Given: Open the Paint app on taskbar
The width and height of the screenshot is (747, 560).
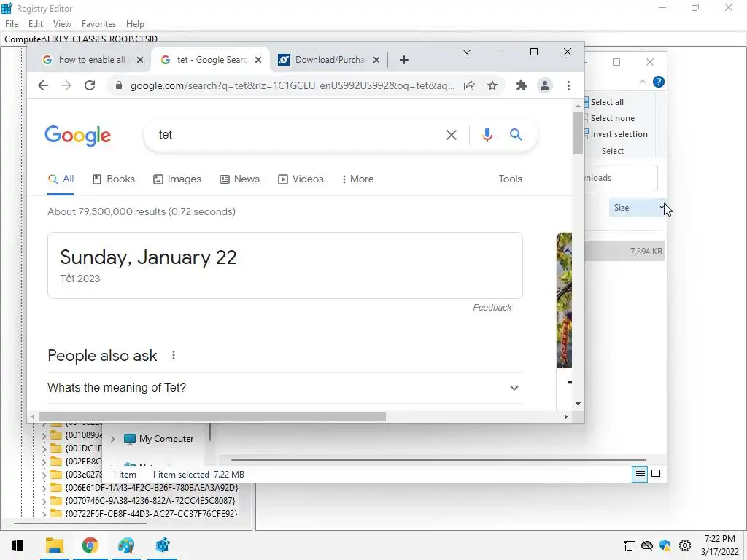Looking at the screenshot, I should point(126,545).
